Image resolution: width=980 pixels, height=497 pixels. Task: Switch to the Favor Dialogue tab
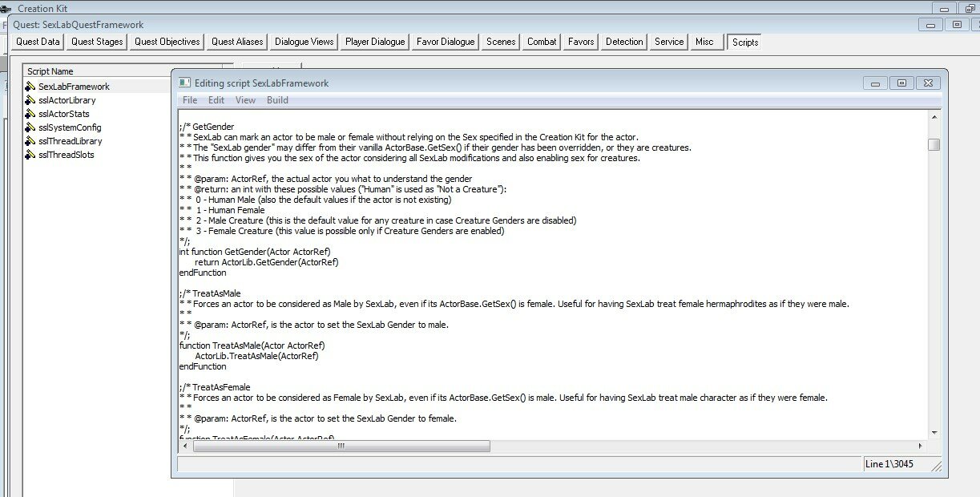446,42
